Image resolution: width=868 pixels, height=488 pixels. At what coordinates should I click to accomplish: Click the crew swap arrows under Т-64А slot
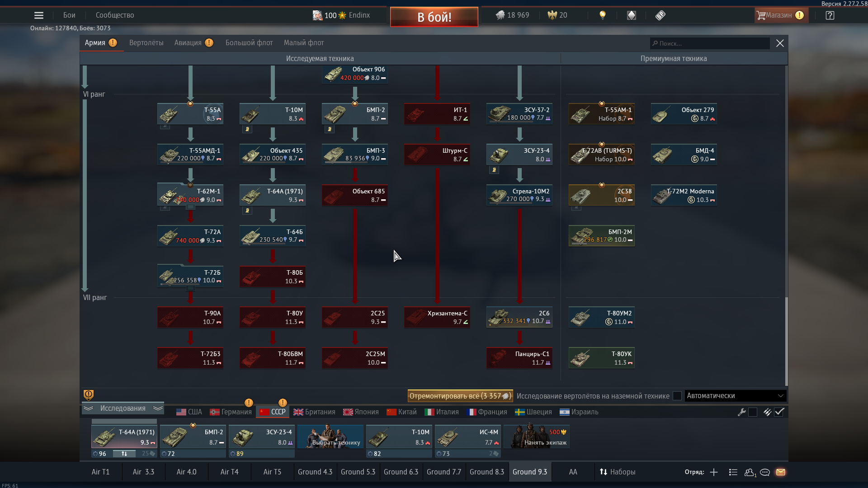124,454
